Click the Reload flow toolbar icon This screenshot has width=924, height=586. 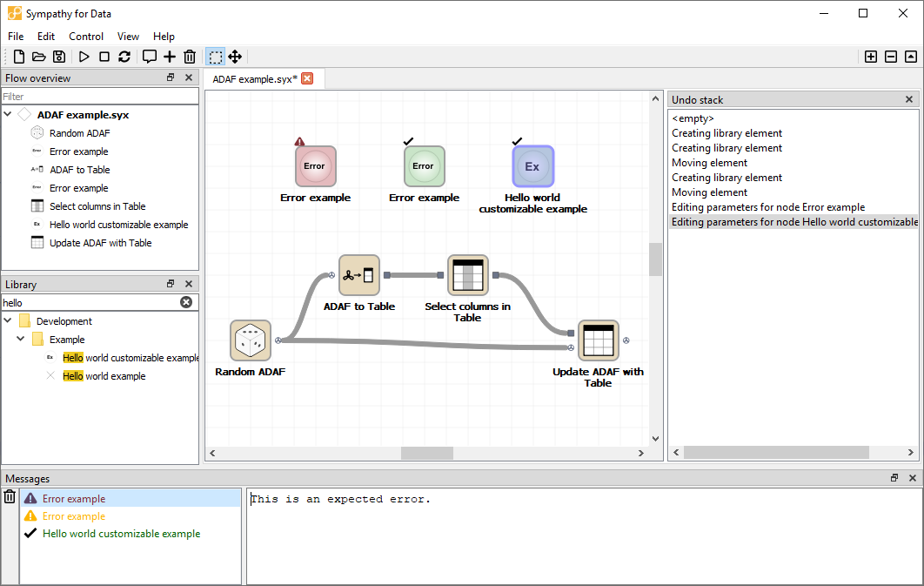[x=124, y=57]
